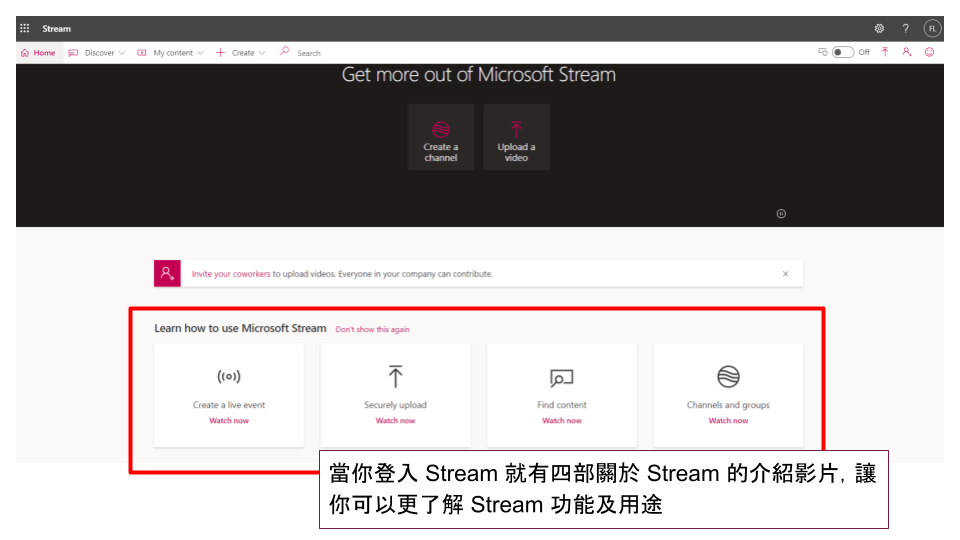The height and width of the screenshot is (540, 960).
Task: Click the icon left of the toggle switch
Action: coord(823,52)
